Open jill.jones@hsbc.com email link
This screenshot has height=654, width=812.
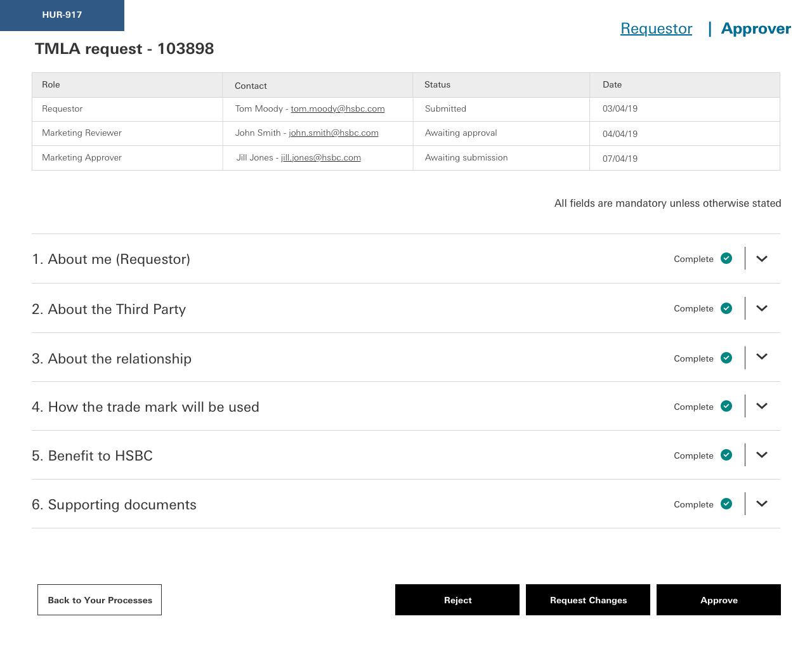tap(321, 158)
